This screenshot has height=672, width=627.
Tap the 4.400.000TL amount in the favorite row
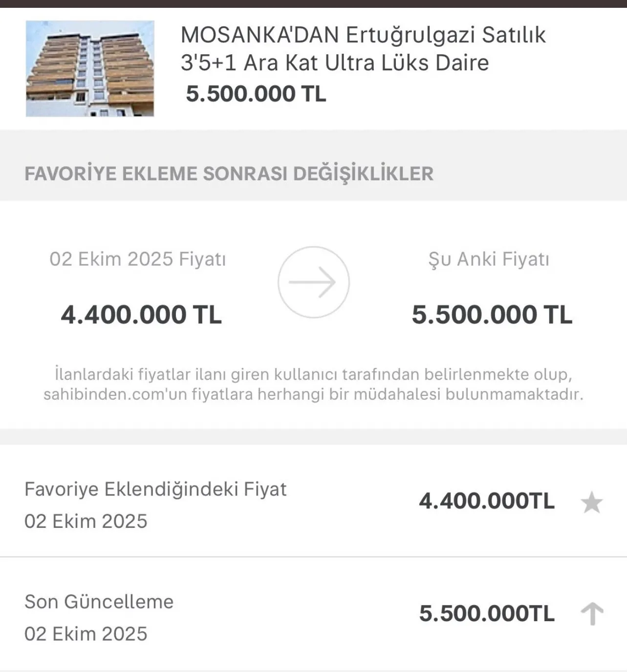click(486, 501)
